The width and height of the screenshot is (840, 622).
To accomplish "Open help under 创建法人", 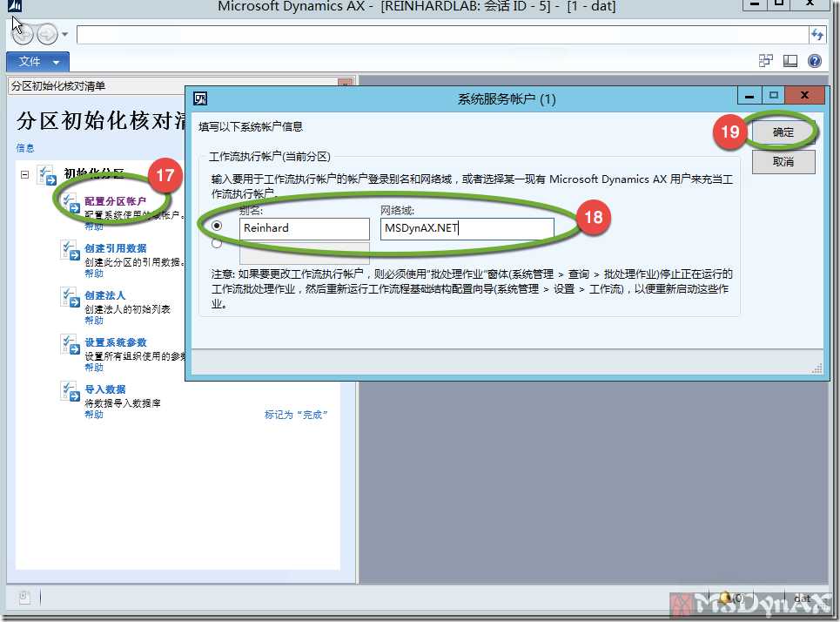I will click(94, 321).
